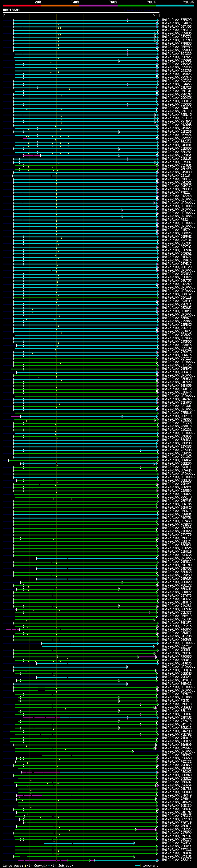The image size is (197, 868).
Task: Select hit UniRef100_Q9W7I1
Action: point(177,328)
